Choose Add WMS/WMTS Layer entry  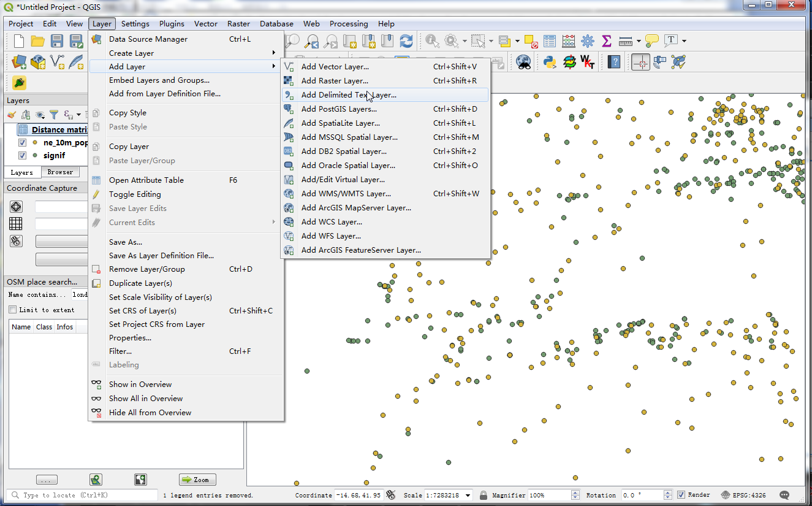[385, 194]
